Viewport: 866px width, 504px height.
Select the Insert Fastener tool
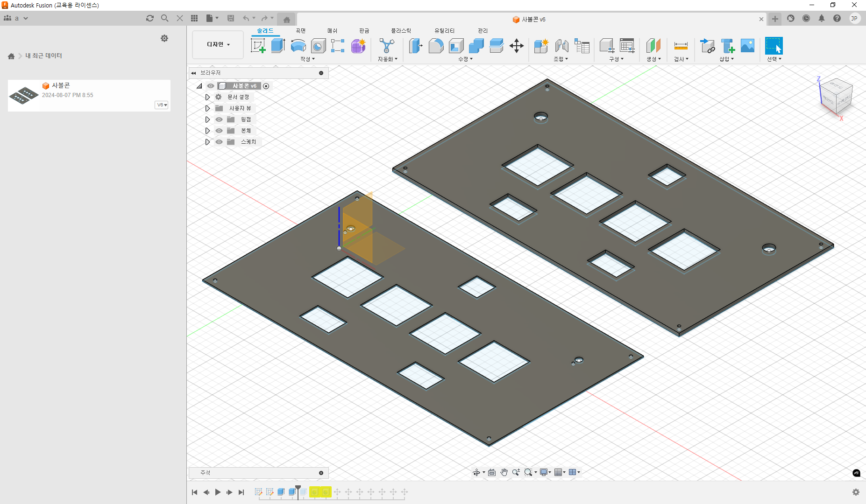[x=728, y=46]
